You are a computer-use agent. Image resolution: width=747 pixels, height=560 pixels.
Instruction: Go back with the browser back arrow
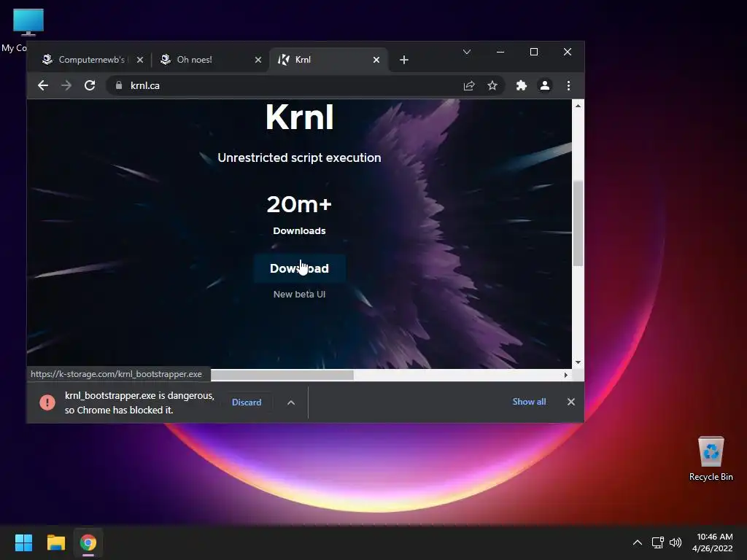pyautogui.click(x=43, y=86)
